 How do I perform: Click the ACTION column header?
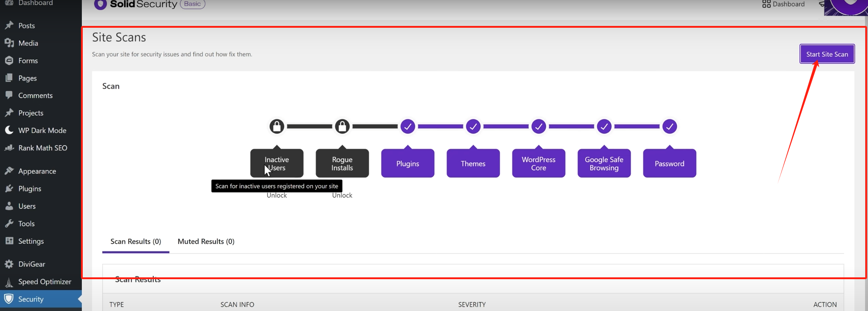825,305
